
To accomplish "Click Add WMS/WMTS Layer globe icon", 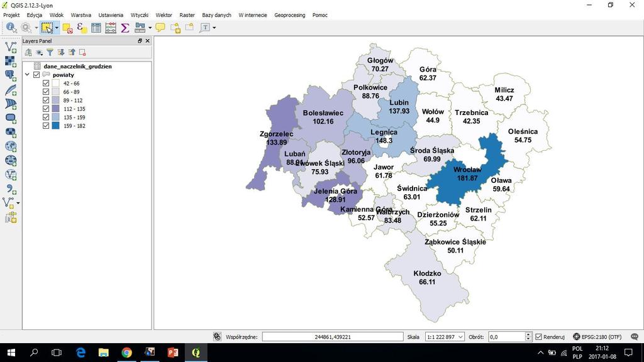I will pyautogui.click(x=11, y=146).
